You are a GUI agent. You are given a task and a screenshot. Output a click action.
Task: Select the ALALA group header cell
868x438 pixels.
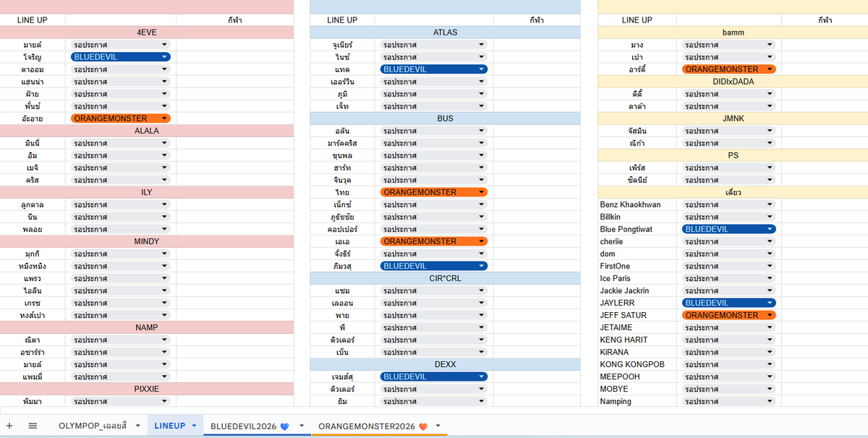pyautogui.click(x=147, y=130)
